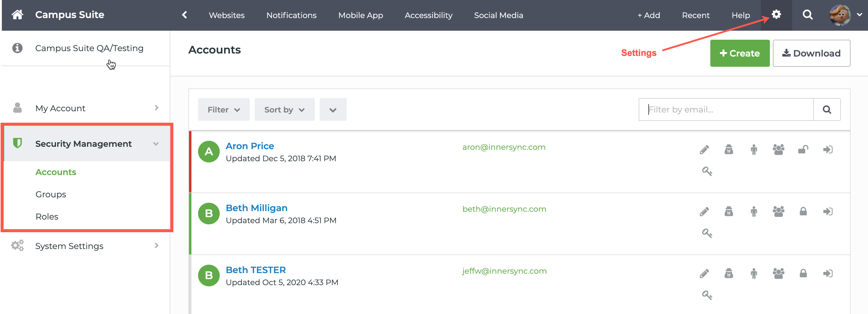The height and width of the screenshot is (314, 868).
Task: Open the Notifications menu
Action: [x=291, y=15]
